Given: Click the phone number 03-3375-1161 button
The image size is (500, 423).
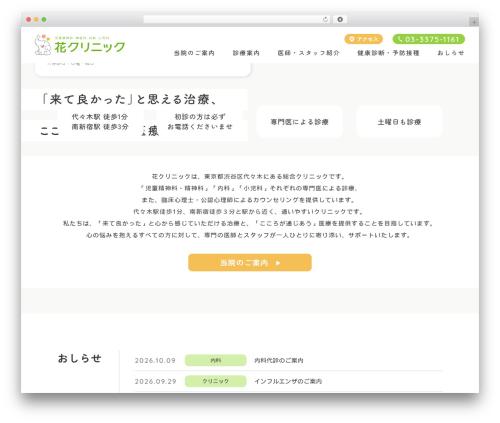Looking at the screenshot, I should (x=429, y=39).
